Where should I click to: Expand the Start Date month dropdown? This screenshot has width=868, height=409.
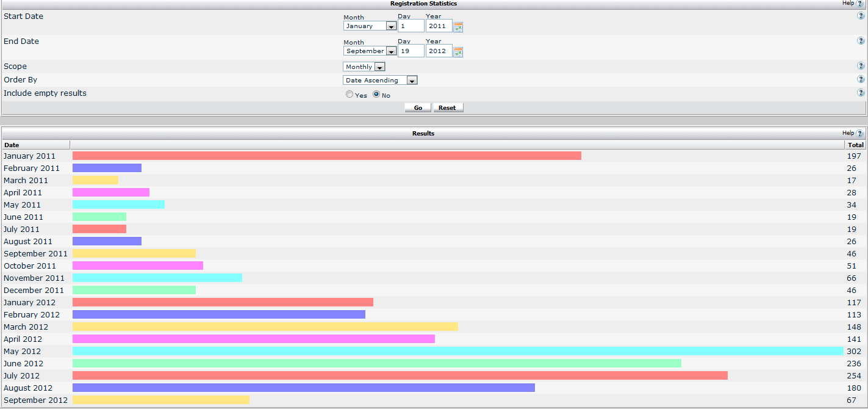pos(370,26)
